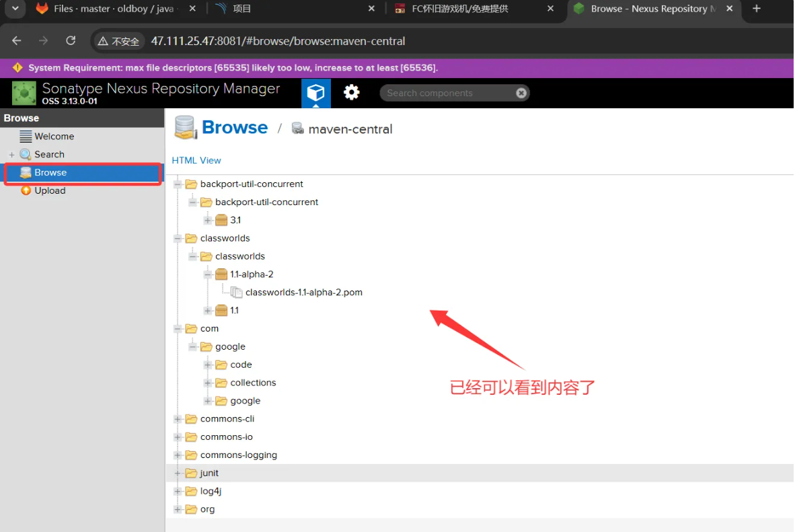Select Browse in the sidebar menu
795x532 pixels.
click(x=83, y=173)
